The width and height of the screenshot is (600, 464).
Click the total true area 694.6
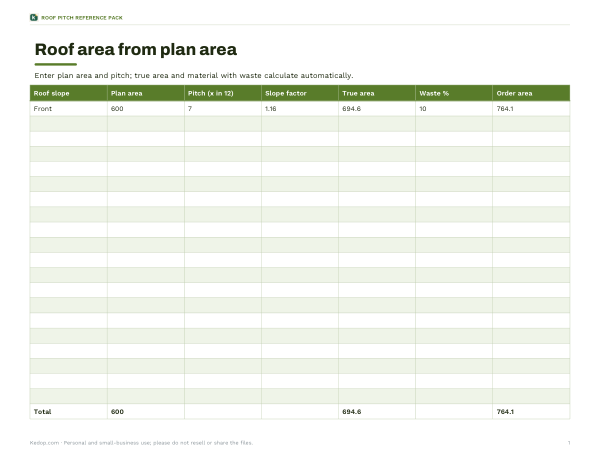[352, 412]
